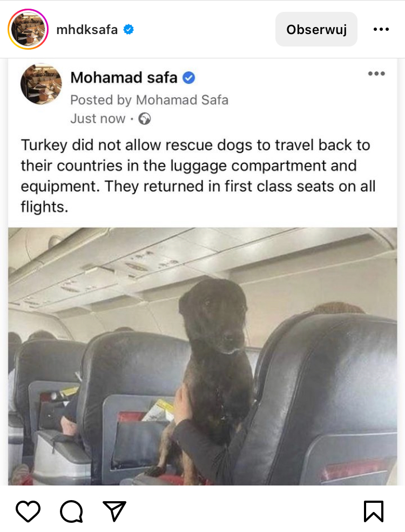Click Posted by Mohamad Safa text
This screenshot has width=405, height=532.
point(150,100)
